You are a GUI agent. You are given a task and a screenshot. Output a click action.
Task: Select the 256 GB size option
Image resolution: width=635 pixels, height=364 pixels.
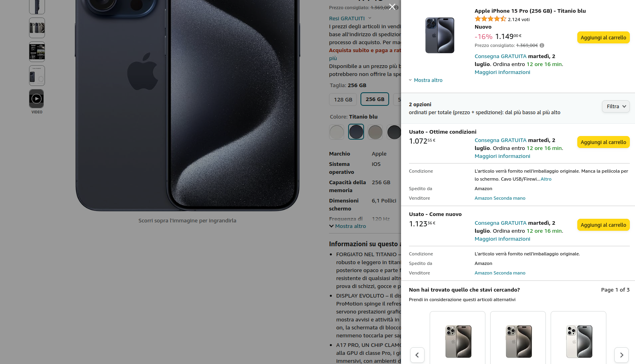point(375,99)
